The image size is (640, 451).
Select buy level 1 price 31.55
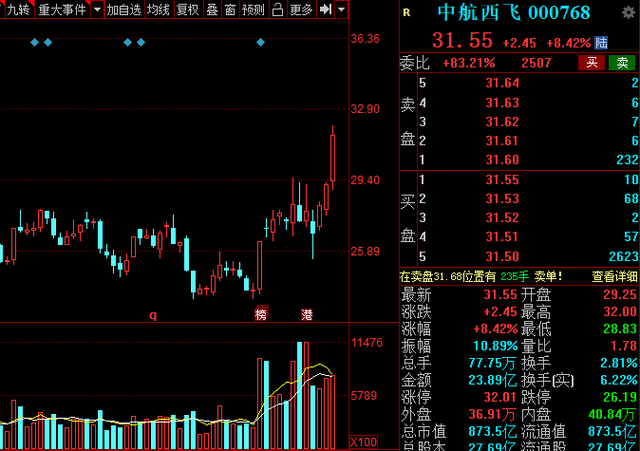tap(502, 180)
